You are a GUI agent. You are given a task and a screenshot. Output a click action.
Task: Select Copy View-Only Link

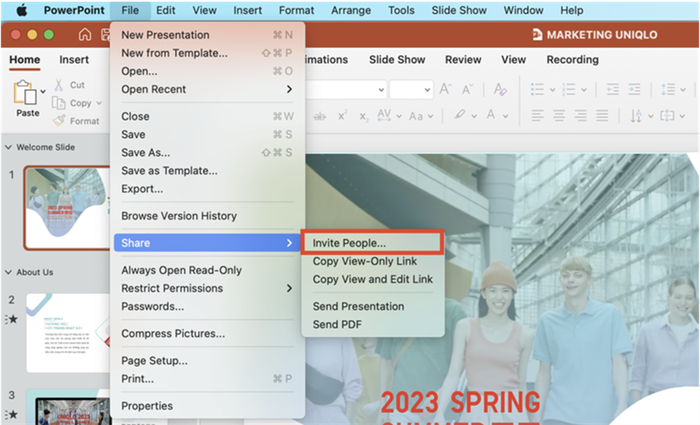[365, 261]
